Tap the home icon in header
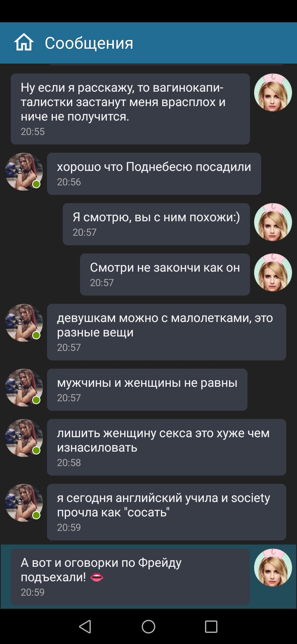Screen dimensions: 297x644 [24, 43]
